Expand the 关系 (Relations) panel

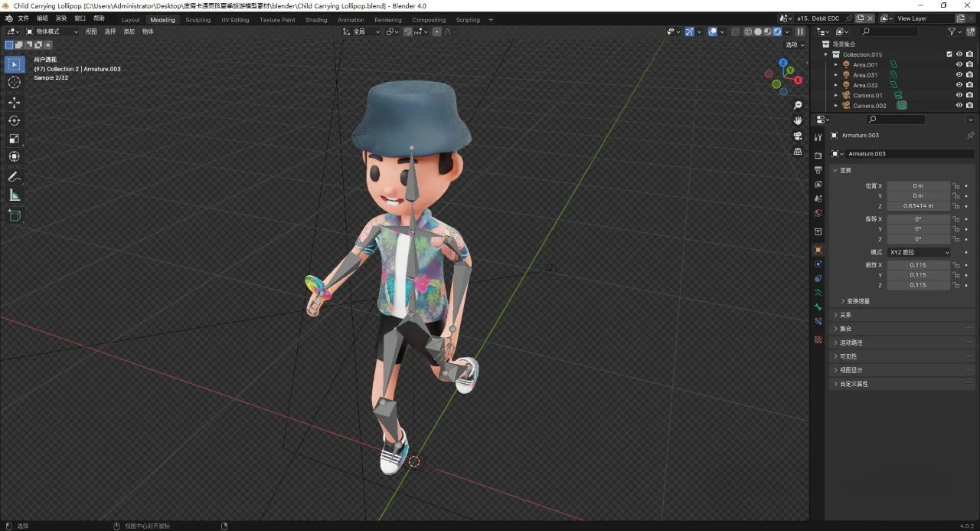[x=903, y=315]
